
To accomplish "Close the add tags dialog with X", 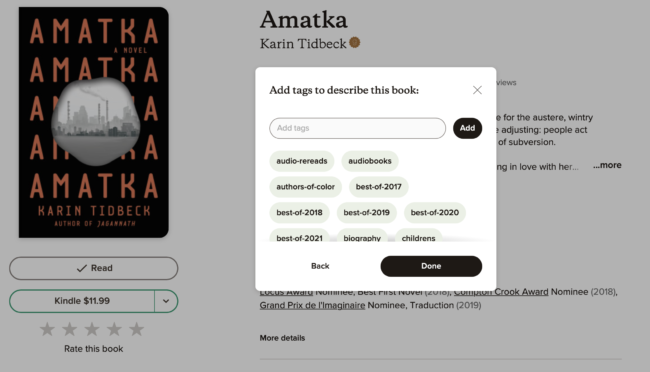I will coord(477,90).
